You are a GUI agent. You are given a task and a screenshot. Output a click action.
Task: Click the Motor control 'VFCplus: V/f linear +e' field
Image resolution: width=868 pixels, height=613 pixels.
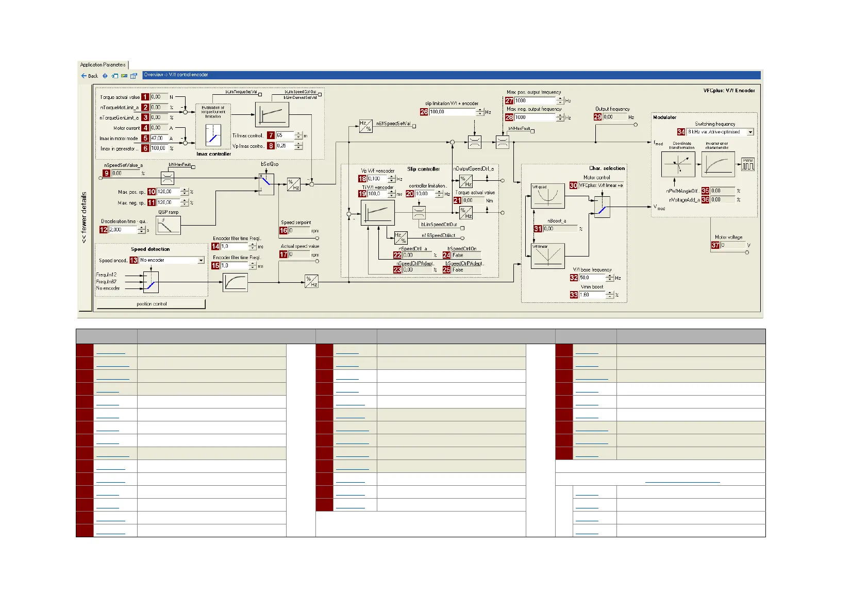pyautogui.click(x=601, y=185)
